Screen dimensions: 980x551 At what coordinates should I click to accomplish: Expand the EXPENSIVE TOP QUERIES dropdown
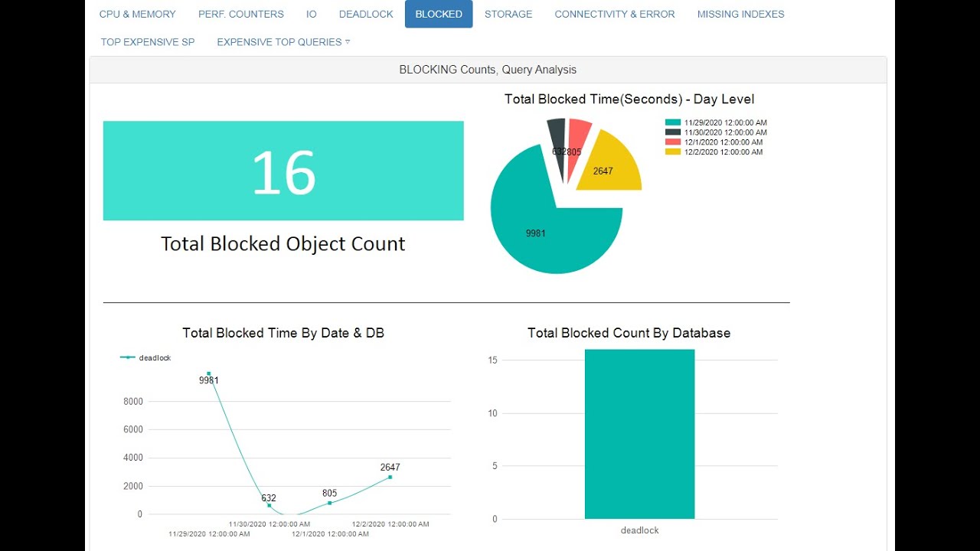[x=283, y=42]
